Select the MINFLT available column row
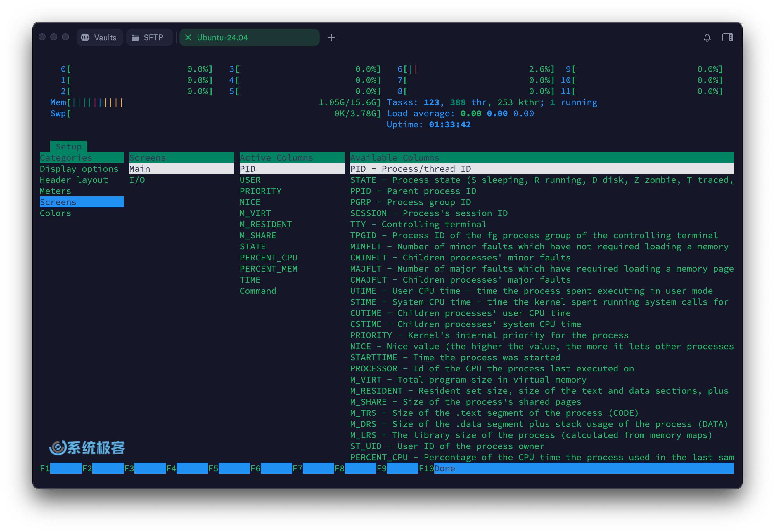This screenshot has width=775, height=532. point(542,247)
